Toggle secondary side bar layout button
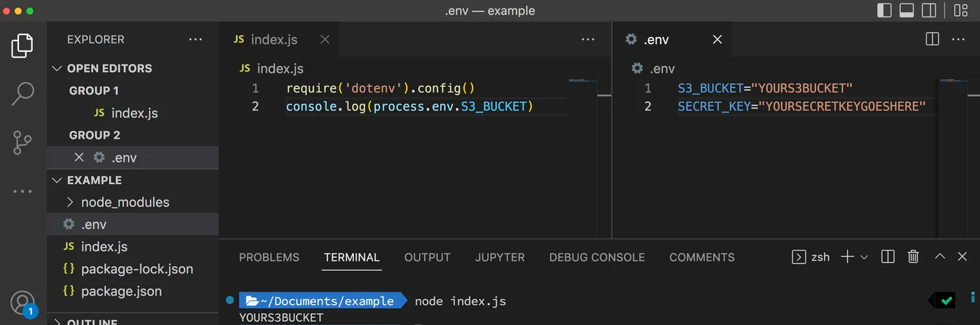This screenshot has height=325, width=980. 929,11
